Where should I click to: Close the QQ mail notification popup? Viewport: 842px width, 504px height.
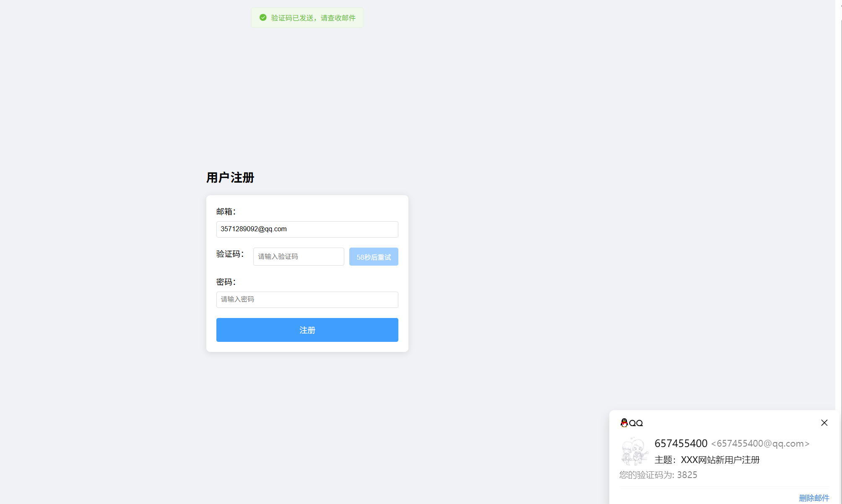pyautogui.click(x=824, y=423)
